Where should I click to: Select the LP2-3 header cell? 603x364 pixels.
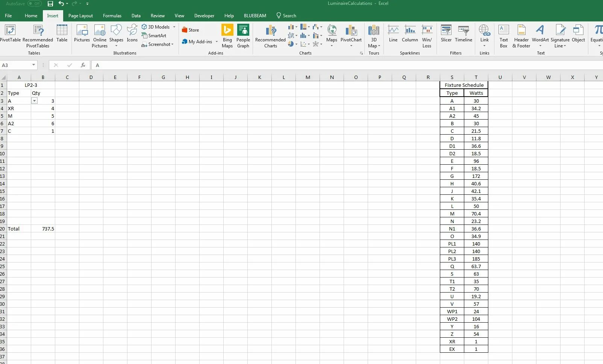31,85
